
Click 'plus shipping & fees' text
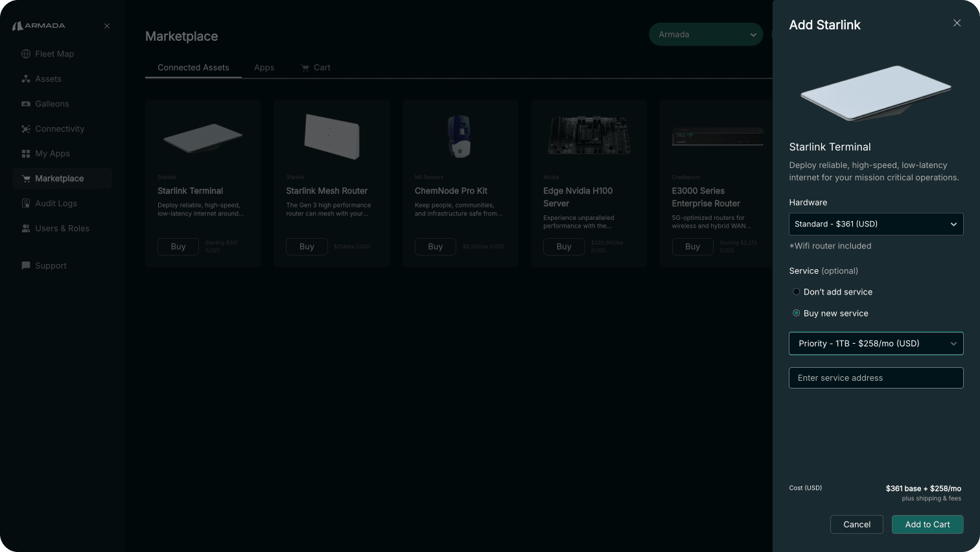931,498
